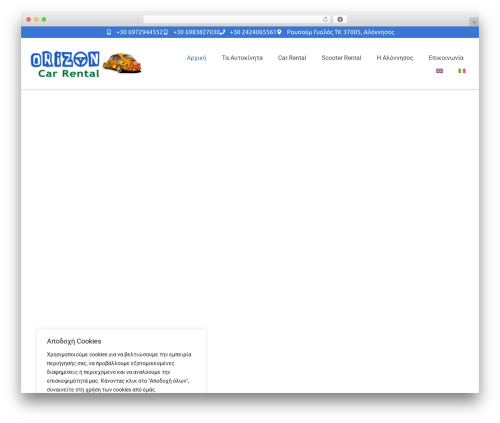Click the address Ρουσούμ Γυαλός ΤΚ 37005
This screenshot has height=423, width=500.
coord(340,32)
